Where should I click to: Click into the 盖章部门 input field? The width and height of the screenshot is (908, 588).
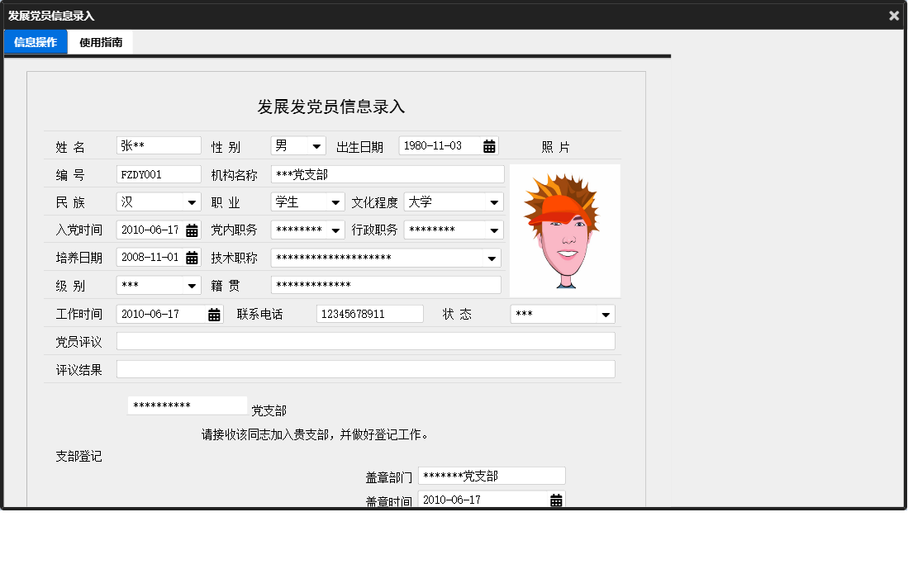pos(492,475)
